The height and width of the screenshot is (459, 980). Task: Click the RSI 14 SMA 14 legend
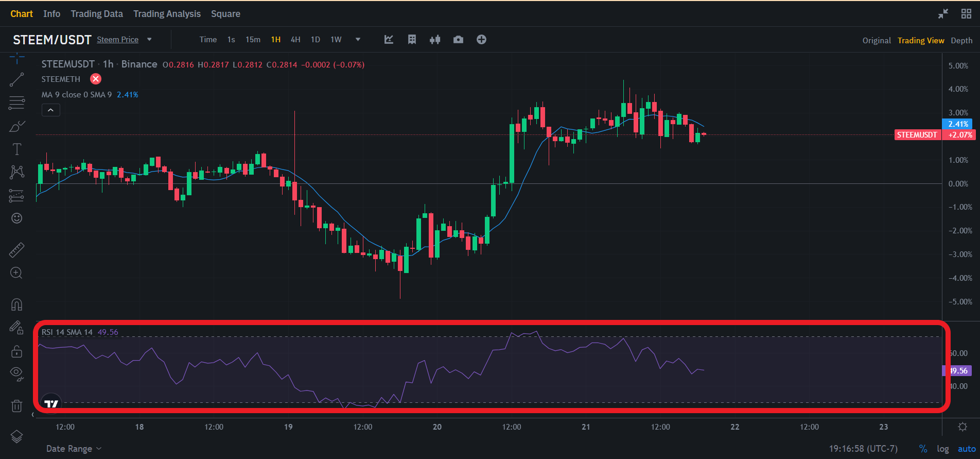(x=67, y=332)
